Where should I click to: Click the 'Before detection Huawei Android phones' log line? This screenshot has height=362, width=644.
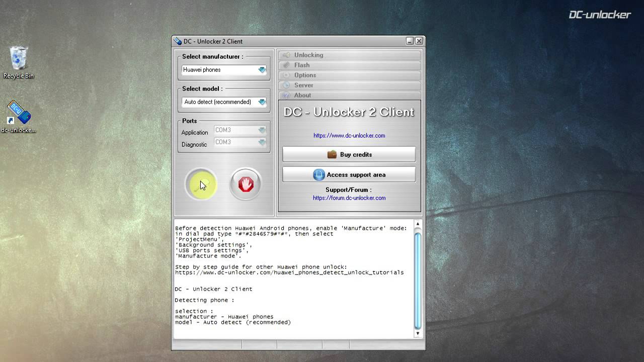point(291,228)
